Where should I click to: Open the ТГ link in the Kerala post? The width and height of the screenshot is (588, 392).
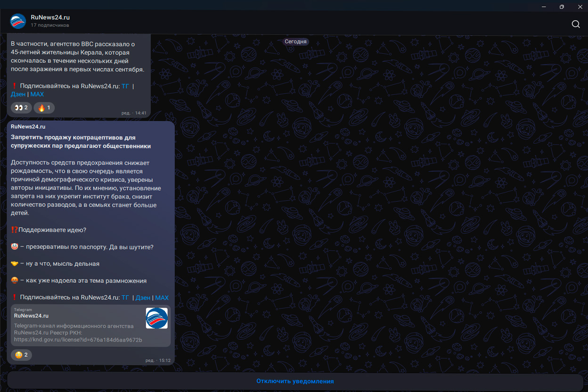click(125, 86)
